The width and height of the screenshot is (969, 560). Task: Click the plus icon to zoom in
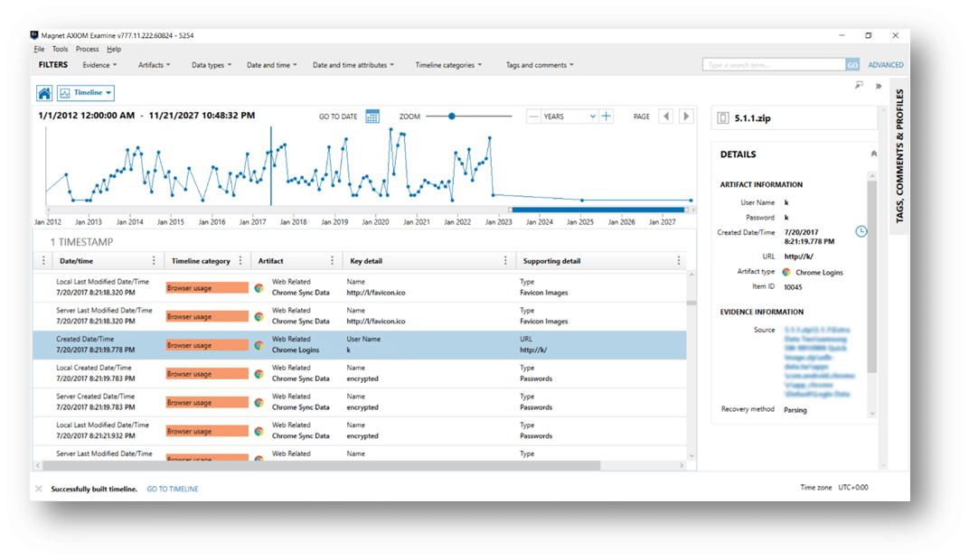point(606,117)
